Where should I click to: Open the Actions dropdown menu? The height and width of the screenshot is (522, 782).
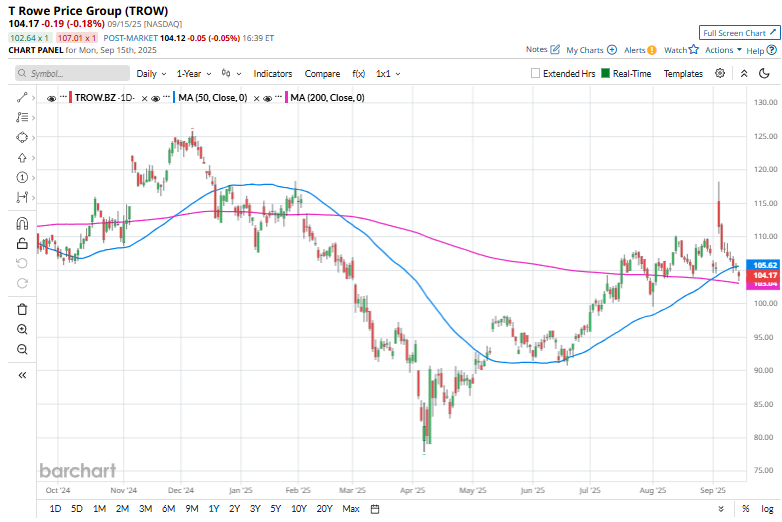point(723,50)
